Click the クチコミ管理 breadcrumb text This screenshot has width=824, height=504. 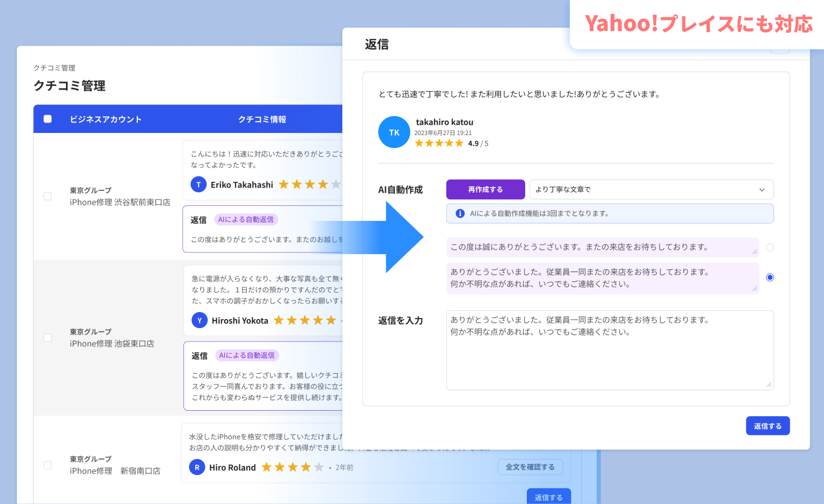click(54, 68)
